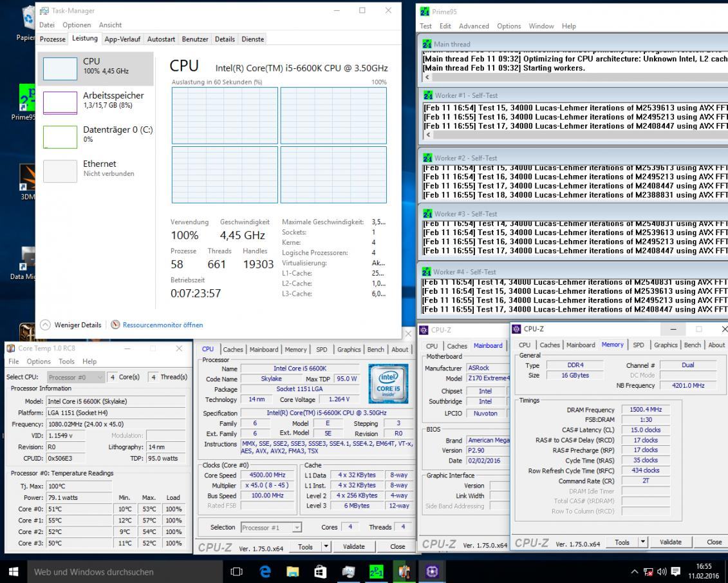
Task: Open Leistung tab in Task Manager
Action: pyautogui.click(x=85, y=39)
